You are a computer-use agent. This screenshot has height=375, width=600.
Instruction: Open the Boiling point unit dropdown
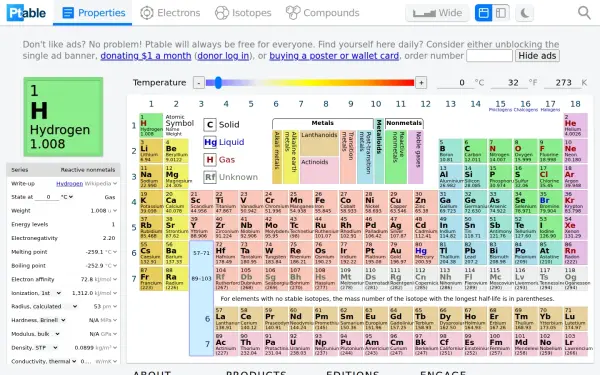(111, 266)
